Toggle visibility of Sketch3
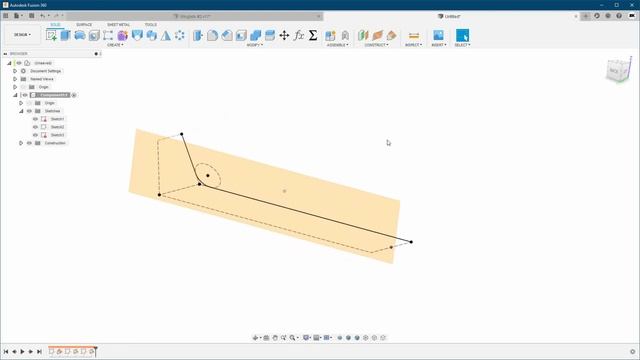The width and height of the screenshot is (640, 360). [x=35, y=135]
